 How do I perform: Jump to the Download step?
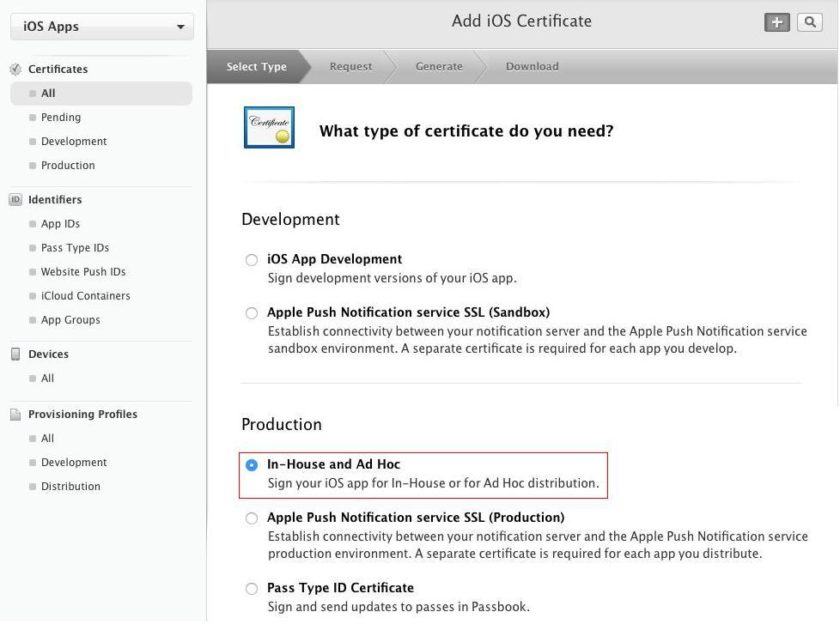532,67
